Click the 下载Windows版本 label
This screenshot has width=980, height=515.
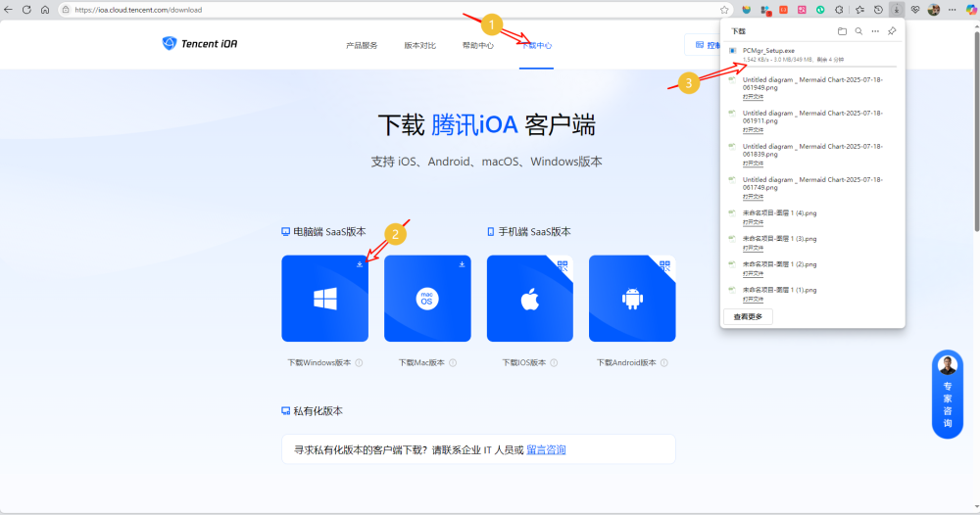(318, 362)
